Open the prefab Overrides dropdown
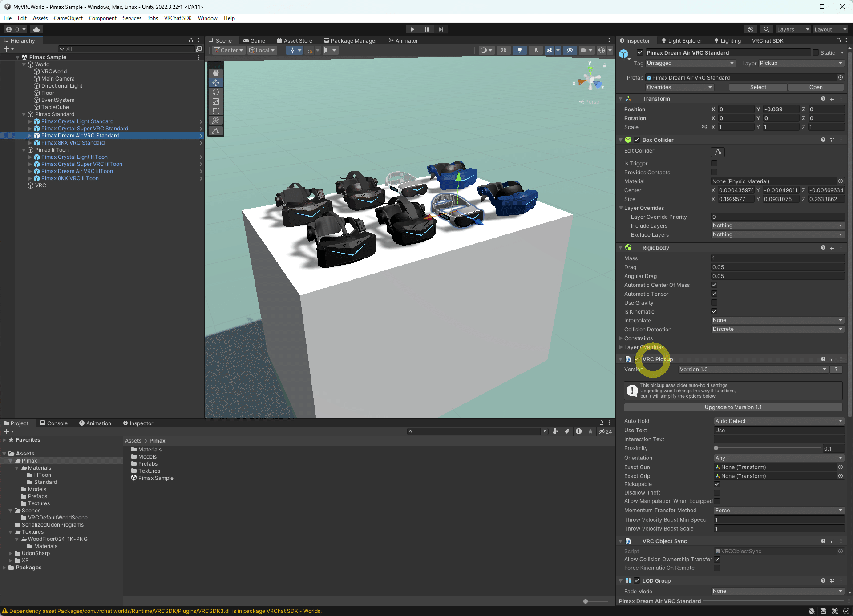 click(679, 87)
